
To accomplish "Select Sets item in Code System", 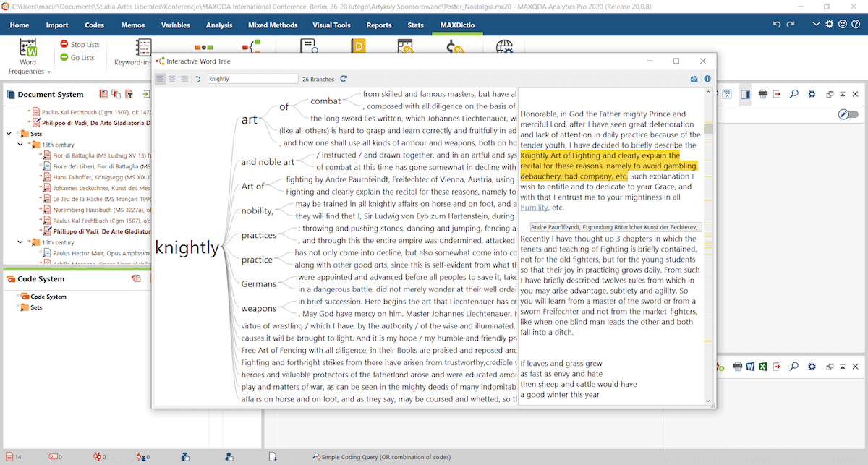I will (30, 307).
